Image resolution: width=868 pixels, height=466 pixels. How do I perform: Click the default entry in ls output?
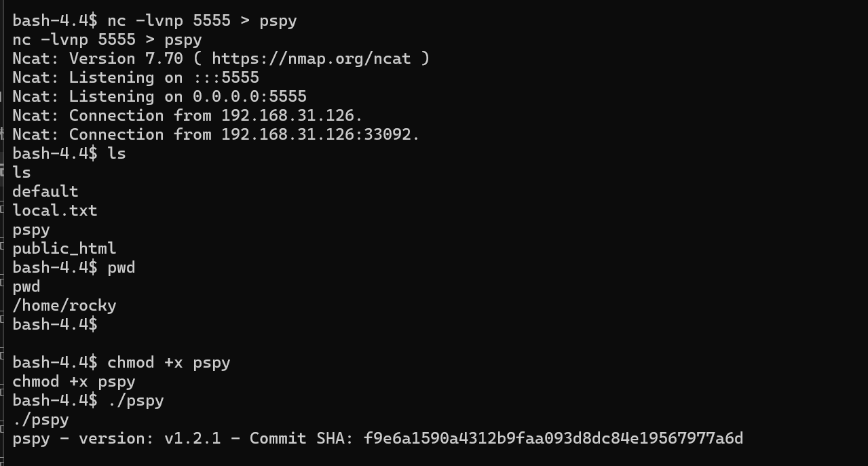pyautogui.click(x=45, y=191)
